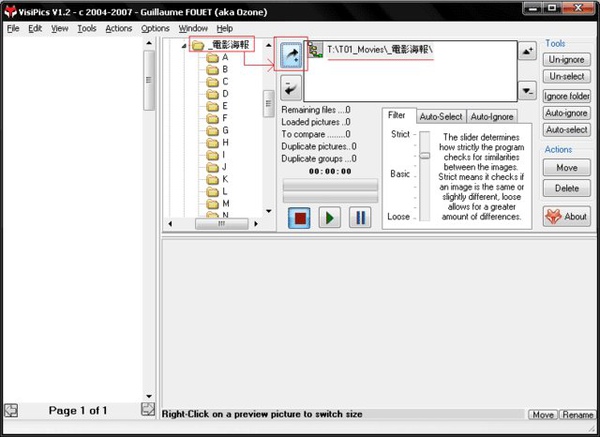Click the add folder arrow button
Viewport: 600px width, 437px height.
pyautogui.click(x=291, y=55)
